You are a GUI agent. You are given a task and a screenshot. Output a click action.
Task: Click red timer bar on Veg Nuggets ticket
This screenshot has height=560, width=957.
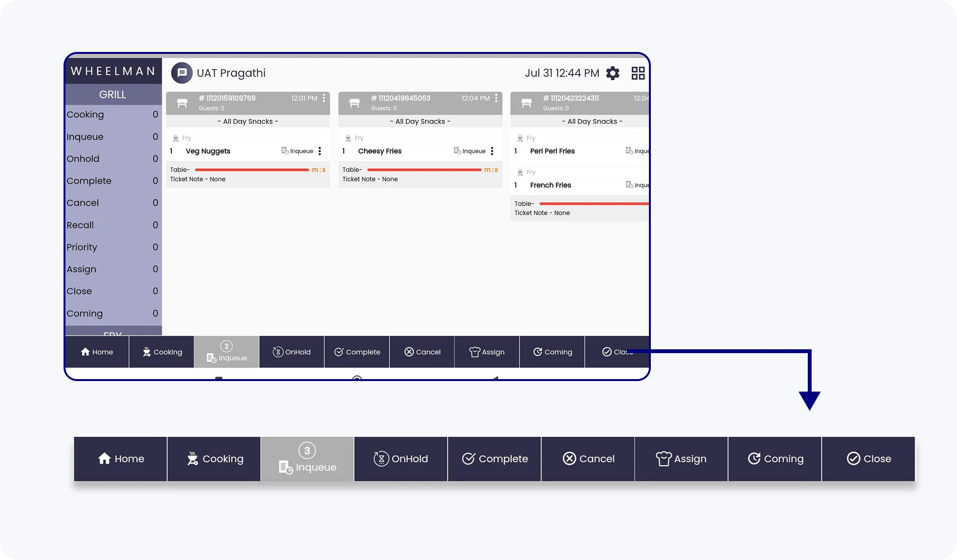click(x=252, y=170)
